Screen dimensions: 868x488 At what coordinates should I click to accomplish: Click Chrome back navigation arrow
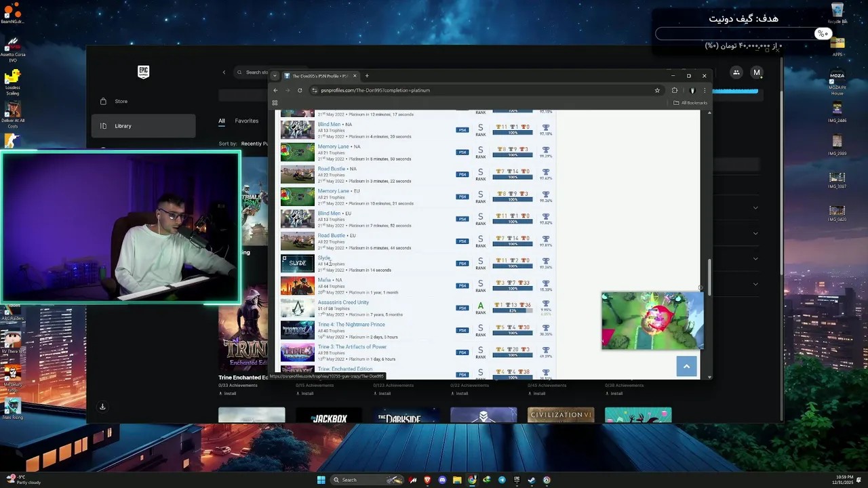[x=275, y=90]
